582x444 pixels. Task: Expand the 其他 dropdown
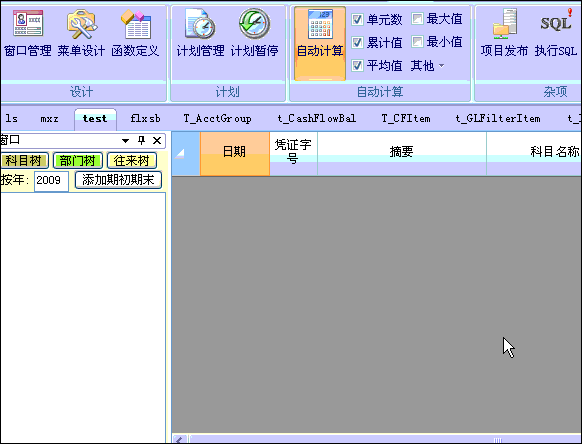(427, 66)
